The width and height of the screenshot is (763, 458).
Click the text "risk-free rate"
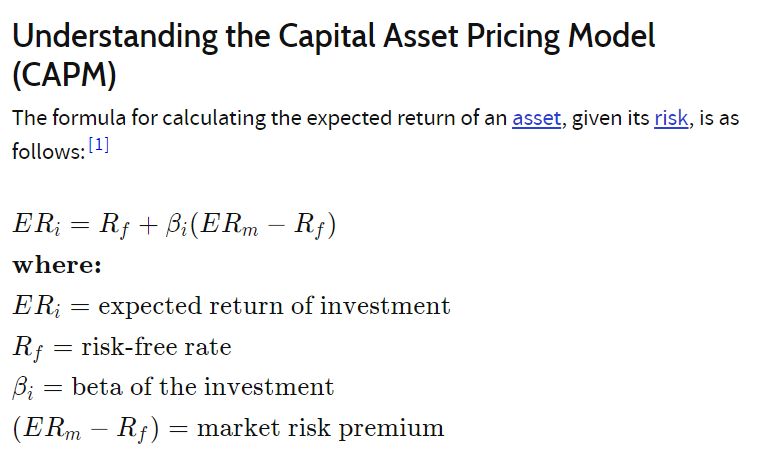(156, 347)
